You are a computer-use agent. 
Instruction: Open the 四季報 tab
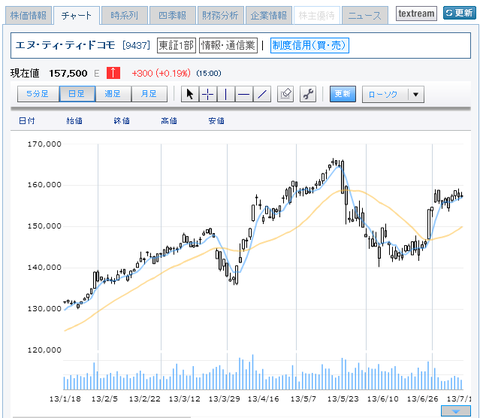click(x=172, y=15)
